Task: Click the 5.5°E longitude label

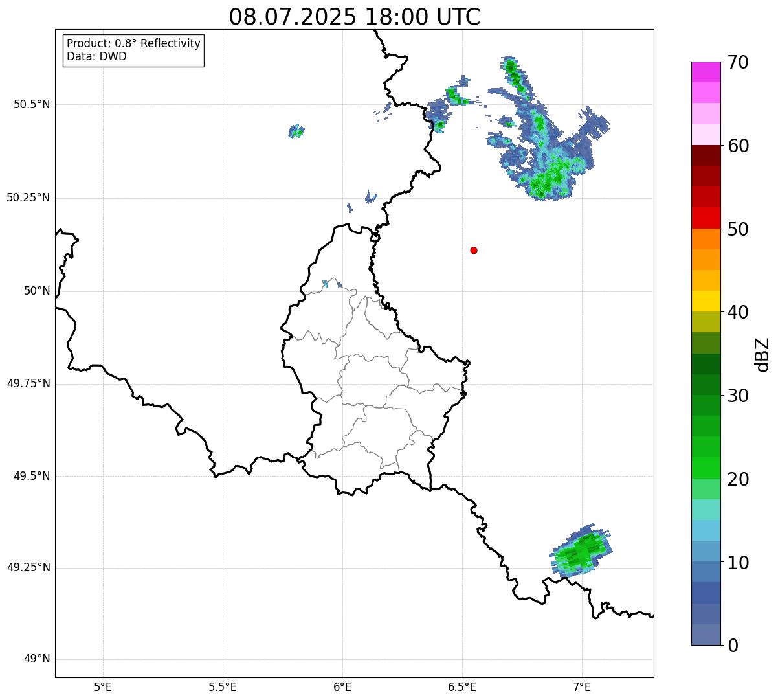Action: coord(223,686)
